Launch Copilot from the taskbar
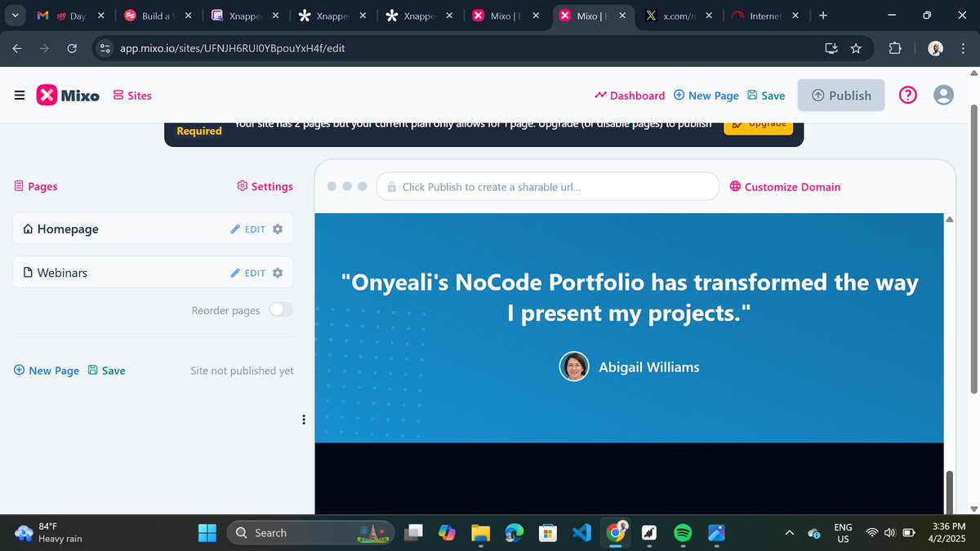The height and width of the screenshot is (551, 980). [x=447, y=532]
